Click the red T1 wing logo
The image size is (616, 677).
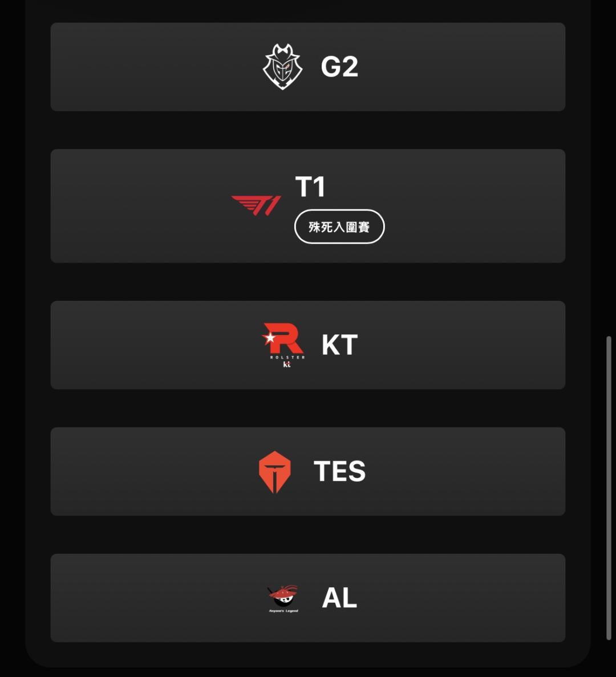coord(256,205)
